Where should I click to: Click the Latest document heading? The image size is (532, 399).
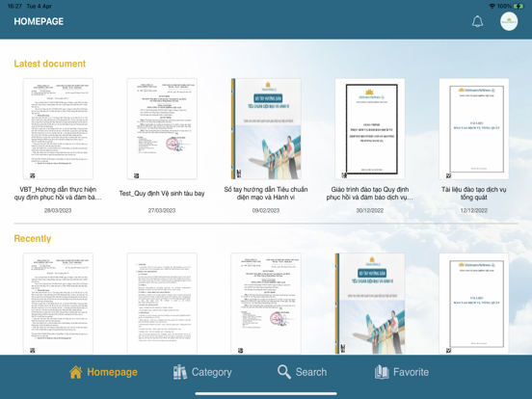point(50,64)
